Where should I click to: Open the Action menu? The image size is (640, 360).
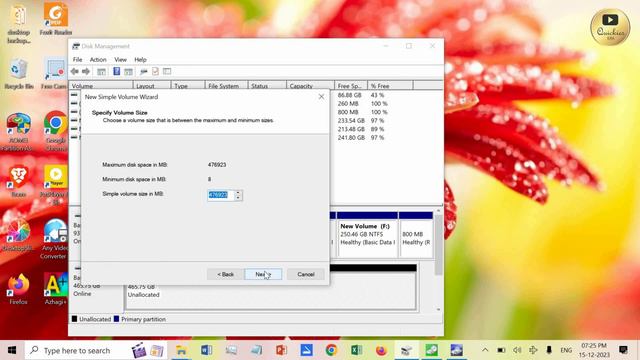(x=98, y=60)
